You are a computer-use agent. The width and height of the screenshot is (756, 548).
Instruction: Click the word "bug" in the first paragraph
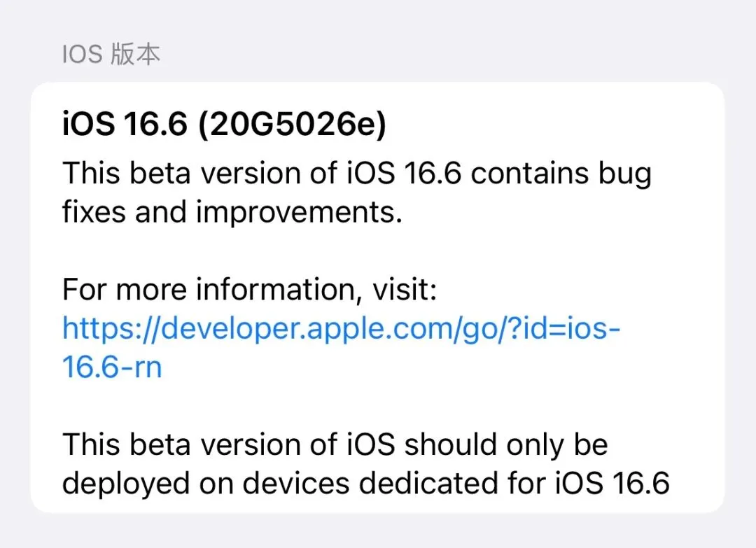pyautogui.click(x=625, y=174)
